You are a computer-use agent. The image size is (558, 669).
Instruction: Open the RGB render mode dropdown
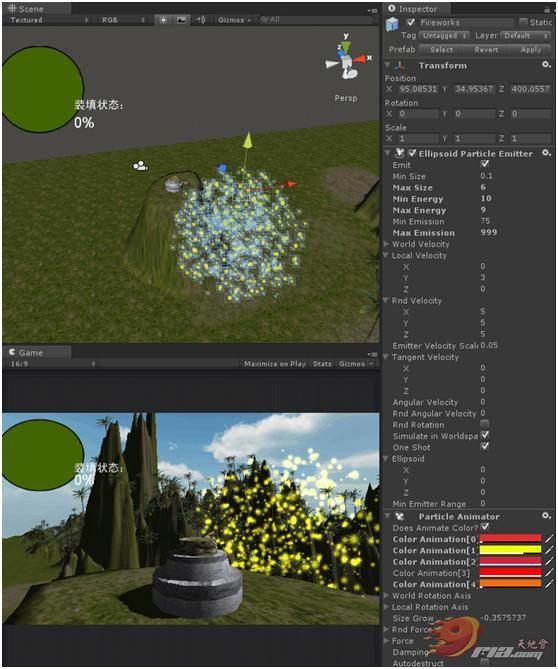pos(123,20)
